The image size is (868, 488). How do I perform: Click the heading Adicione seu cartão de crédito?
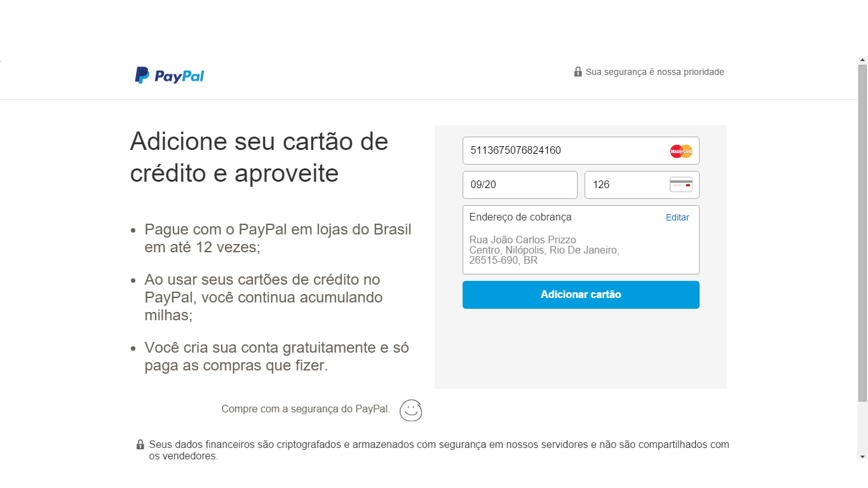[x=259, y=157]
